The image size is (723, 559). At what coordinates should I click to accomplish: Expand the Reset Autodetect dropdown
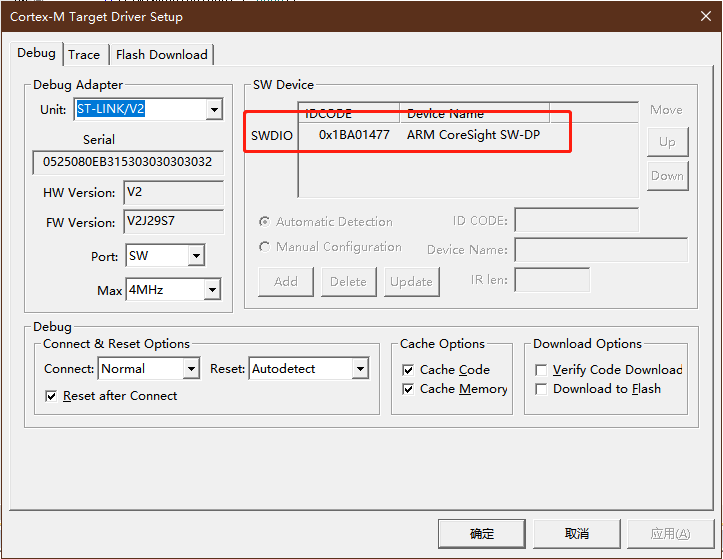361,369
